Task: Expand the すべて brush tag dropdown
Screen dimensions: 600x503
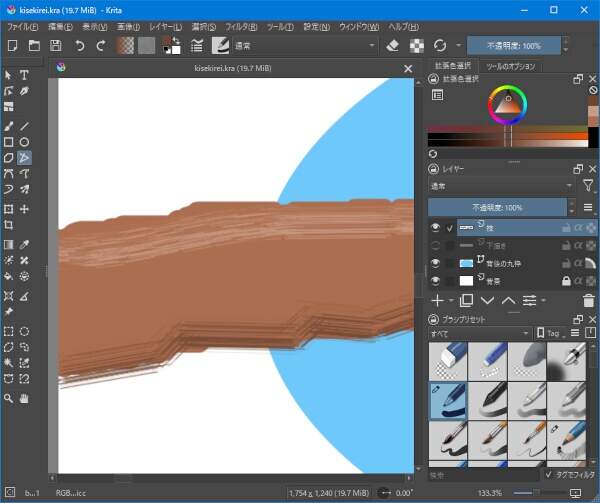Action: pyautogui.click(x=479, y=333)
